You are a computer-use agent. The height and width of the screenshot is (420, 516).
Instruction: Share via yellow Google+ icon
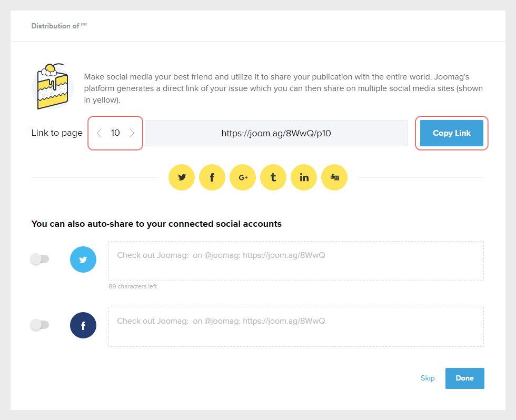[243, 177]
